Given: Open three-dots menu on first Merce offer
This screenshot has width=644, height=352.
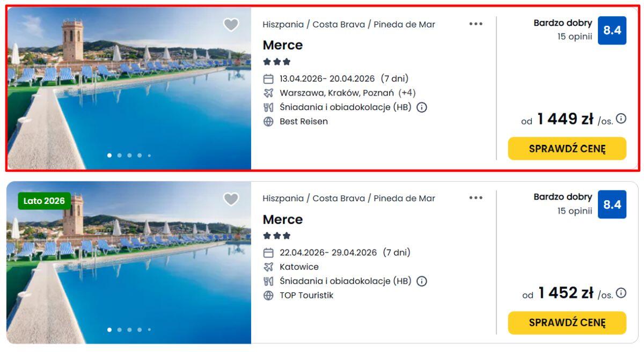Looking at the screenshot, I should [x=475, y=24].
